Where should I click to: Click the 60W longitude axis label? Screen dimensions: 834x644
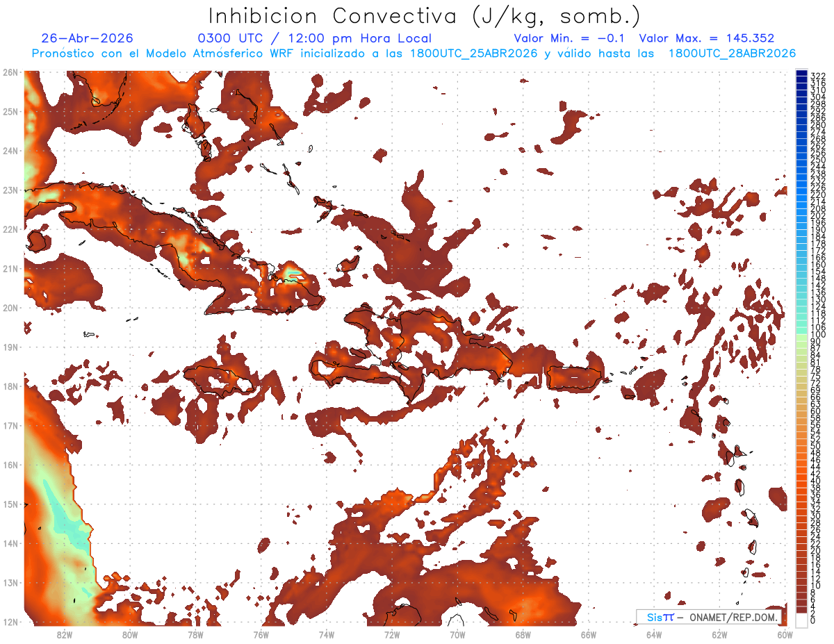785,634
